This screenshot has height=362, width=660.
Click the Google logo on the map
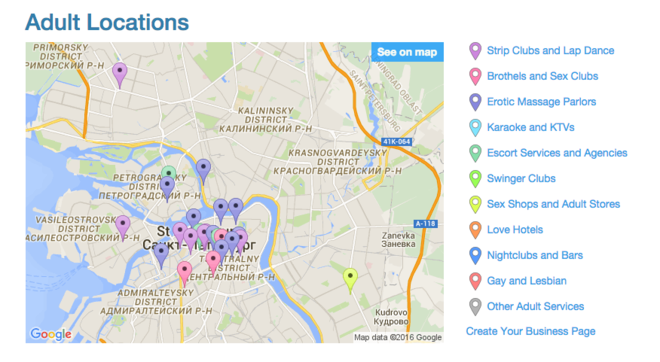(x=51, y=334)
